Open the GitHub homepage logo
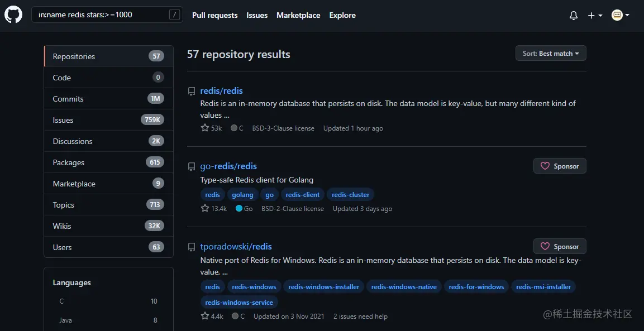This screenshot has width=644, height=331. 13,15
